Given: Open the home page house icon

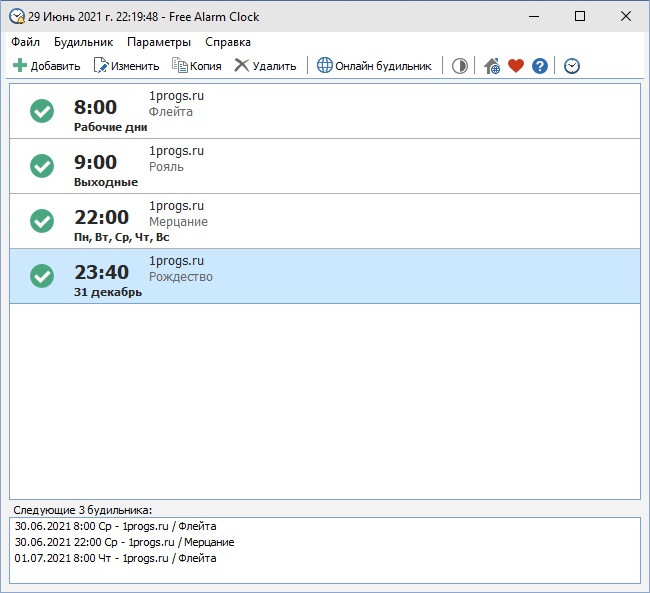Looking at the screenshot, I should (492, 66).
